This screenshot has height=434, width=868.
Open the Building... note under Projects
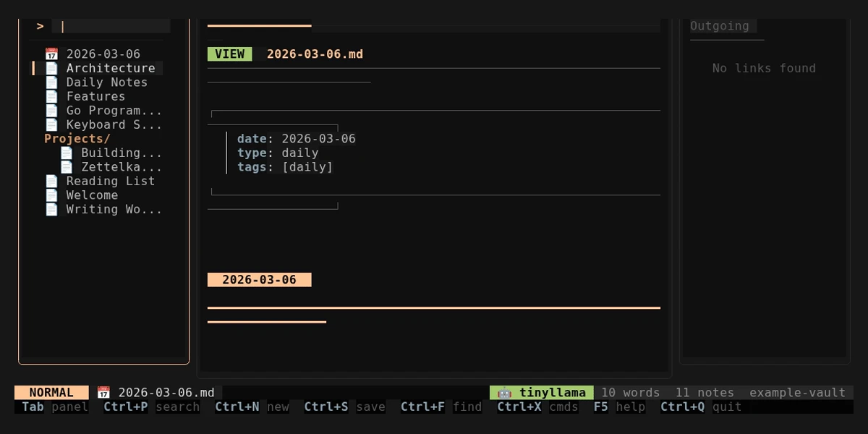click(x=122, y=153)
